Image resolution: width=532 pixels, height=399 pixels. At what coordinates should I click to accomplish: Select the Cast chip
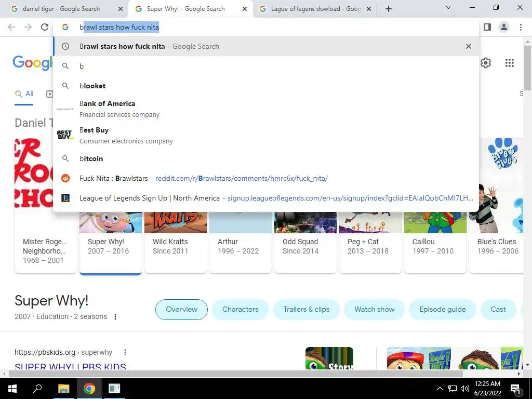point(498,310)
